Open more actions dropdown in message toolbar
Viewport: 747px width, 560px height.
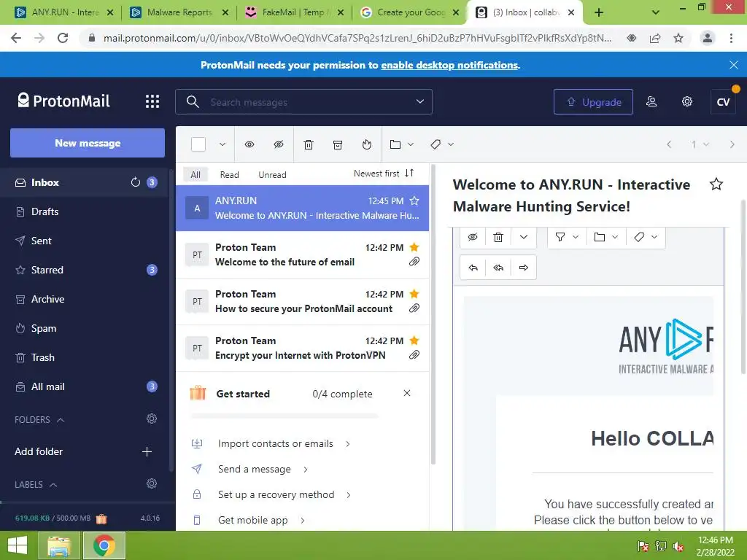(x=524, y=237)
